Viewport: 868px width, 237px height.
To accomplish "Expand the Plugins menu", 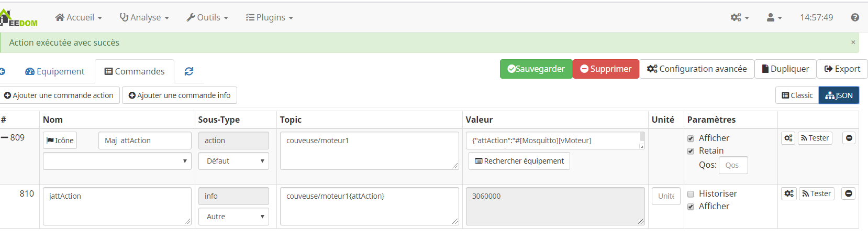I will [x=270, y=17].
